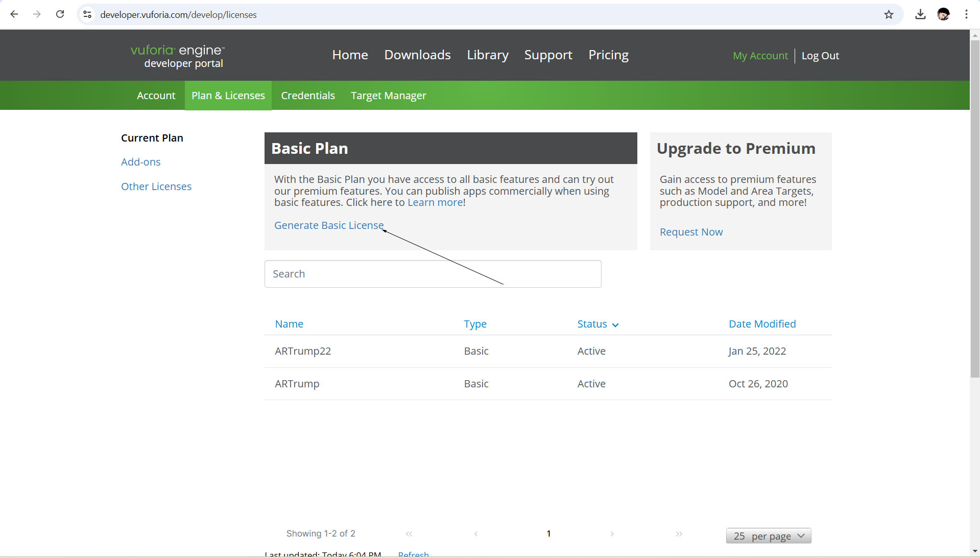Click the browser back arrow
This screenshot has width=980, height=558.
[x=14, y=14]
